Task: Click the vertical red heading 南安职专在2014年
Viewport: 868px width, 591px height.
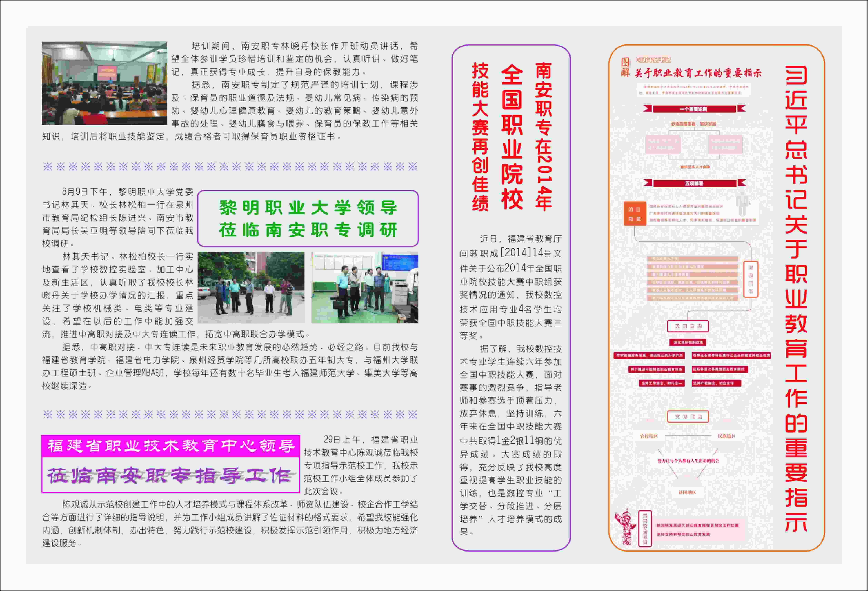Action: 543,136
